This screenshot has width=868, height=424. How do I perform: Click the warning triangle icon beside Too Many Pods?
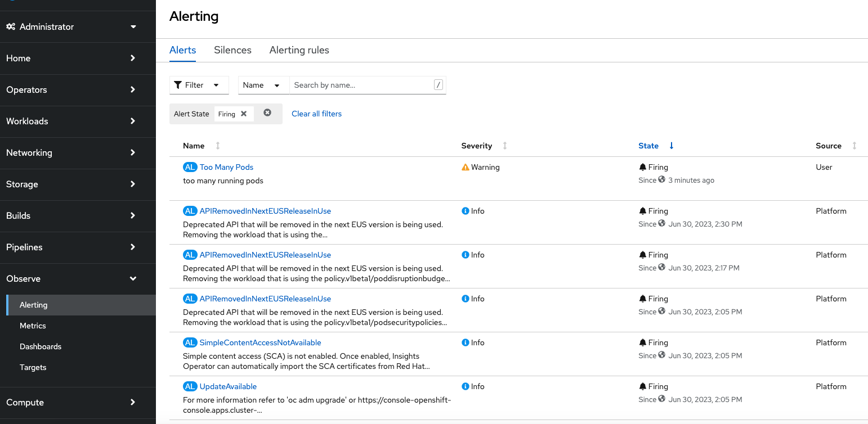point(465,167)
